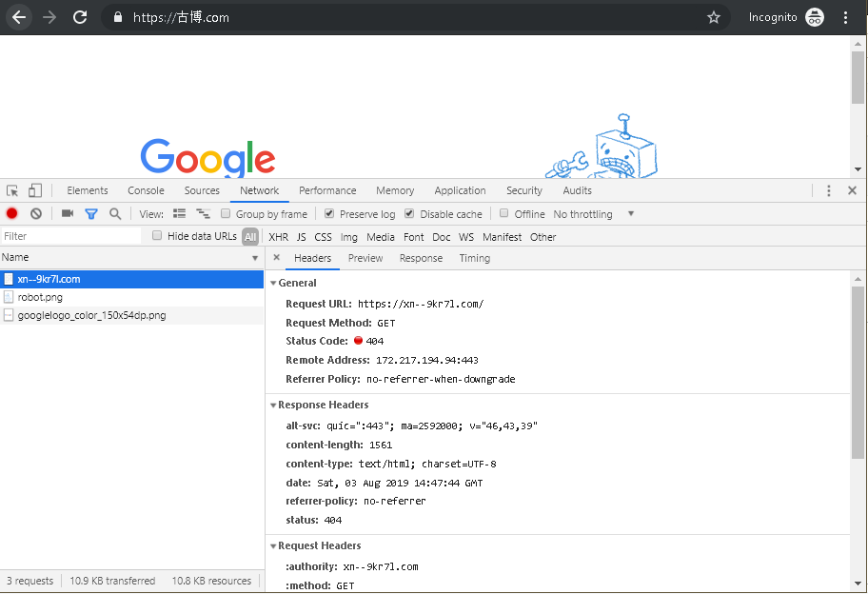868x594 pixels.
Task: Filter requests by CSS type
Action: pyautogui.click(x=323, y=237)
